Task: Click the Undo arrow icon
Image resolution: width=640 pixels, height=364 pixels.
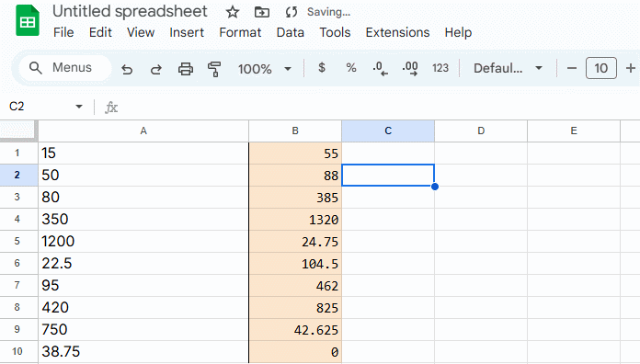Action: [127, 69]
